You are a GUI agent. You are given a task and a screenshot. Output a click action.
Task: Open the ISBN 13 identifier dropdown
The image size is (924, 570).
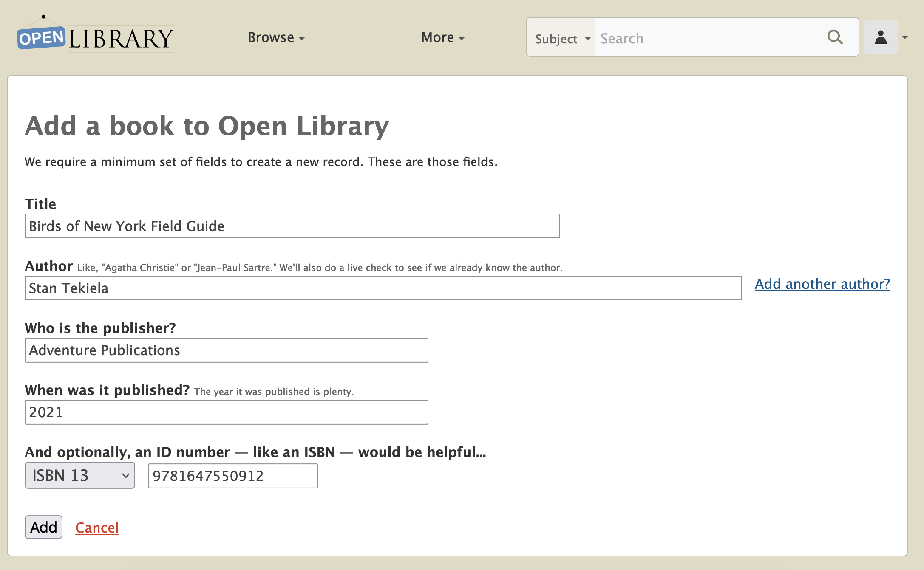(79, 475)
